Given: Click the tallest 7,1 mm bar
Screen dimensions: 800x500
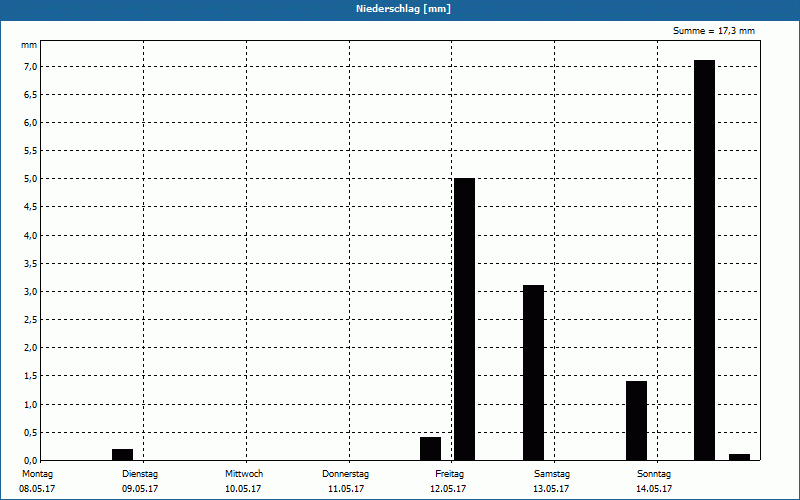Looking at the screenshot, I should 705,260.
